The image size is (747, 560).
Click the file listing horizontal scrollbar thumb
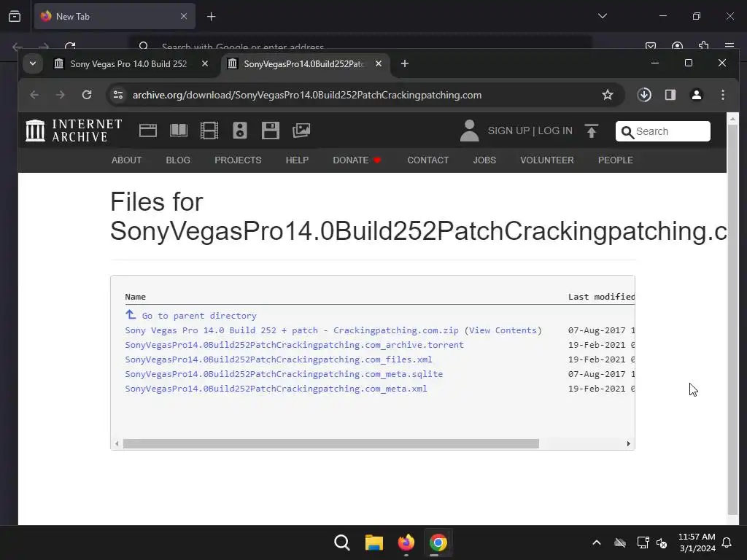click(331, 444)
